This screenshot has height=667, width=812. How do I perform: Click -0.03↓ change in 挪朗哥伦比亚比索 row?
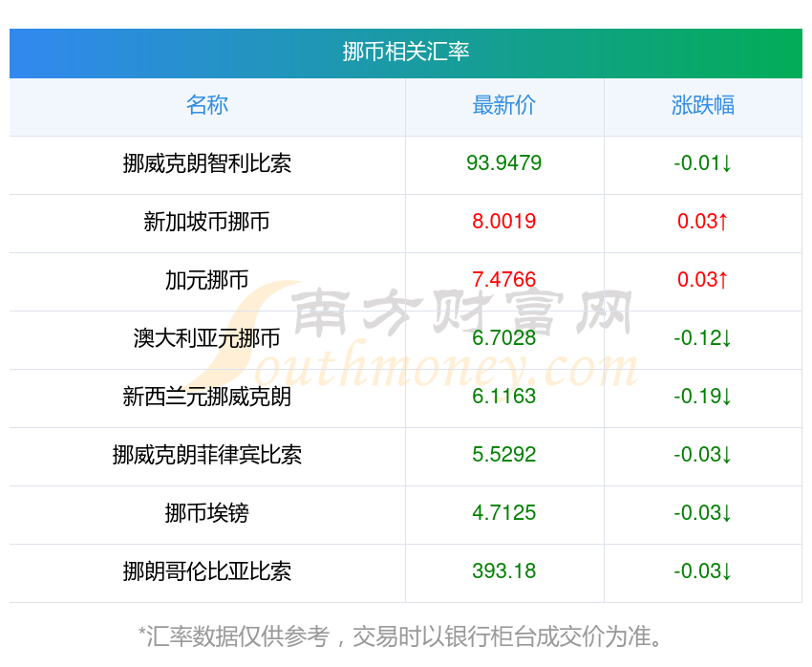tap(703, 571)
